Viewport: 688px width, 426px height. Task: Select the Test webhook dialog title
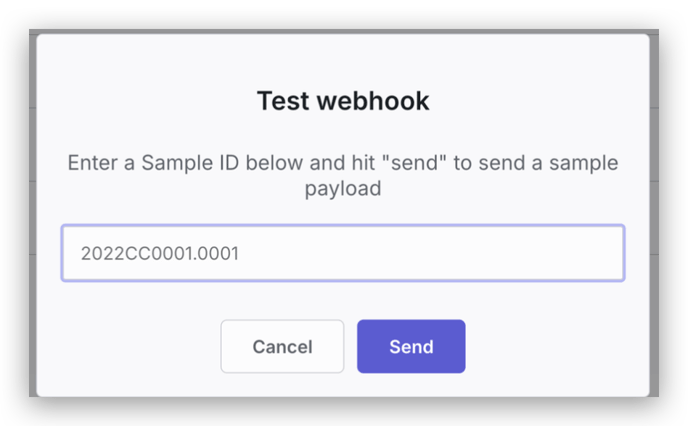[343, 100]
